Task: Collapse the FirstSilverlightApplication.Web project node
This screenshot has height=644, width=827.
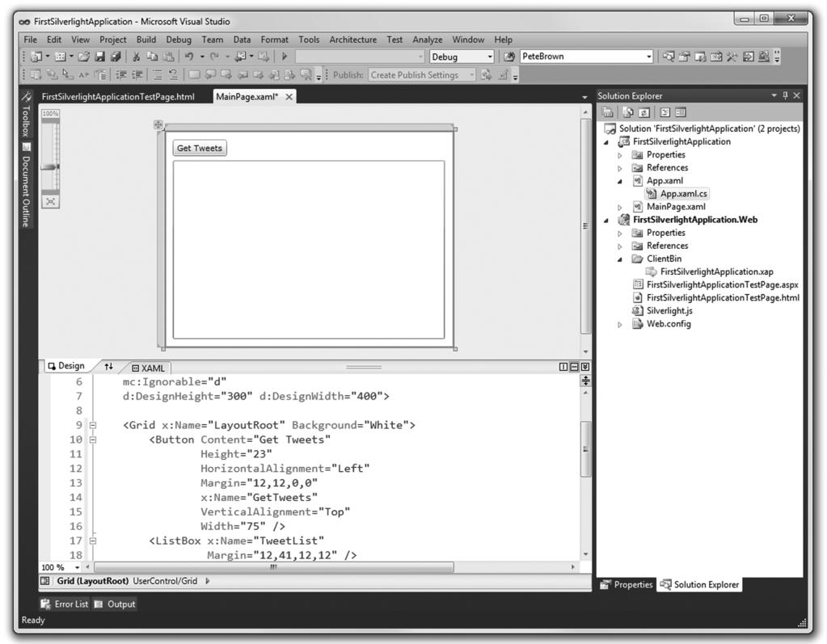Action: click(606, 220)
